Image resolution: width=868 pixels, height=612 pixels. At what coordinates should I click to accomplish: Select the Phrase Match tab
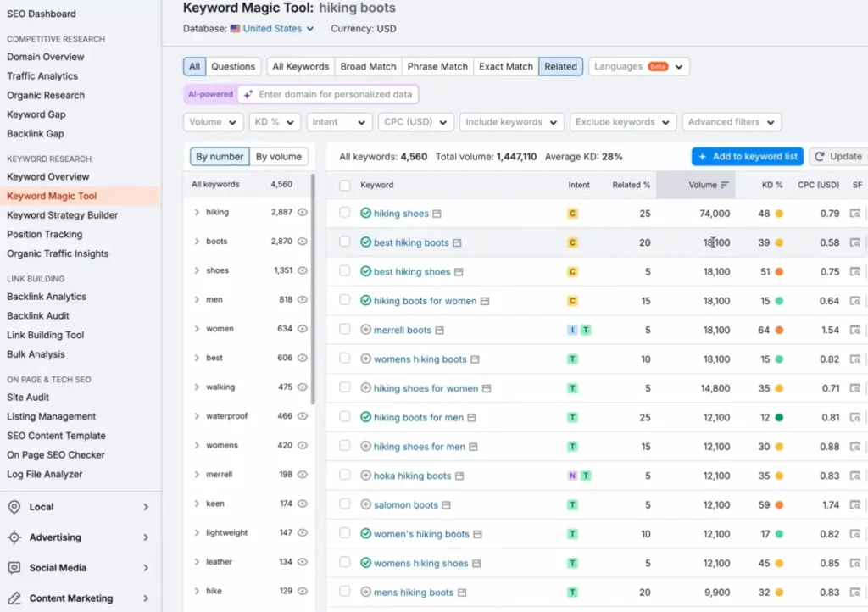coord(437,66)
